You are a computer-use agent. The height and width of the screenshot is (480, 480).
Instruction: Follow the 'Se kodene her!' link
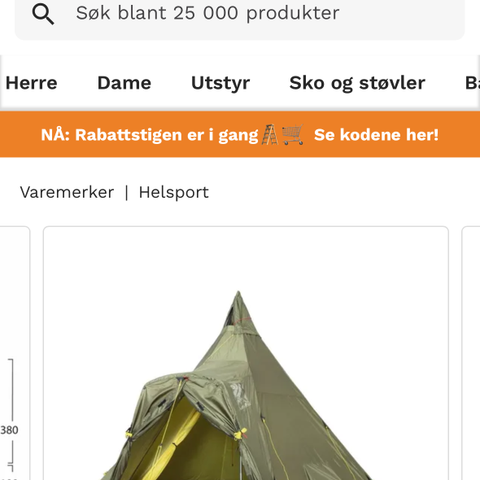376,135
